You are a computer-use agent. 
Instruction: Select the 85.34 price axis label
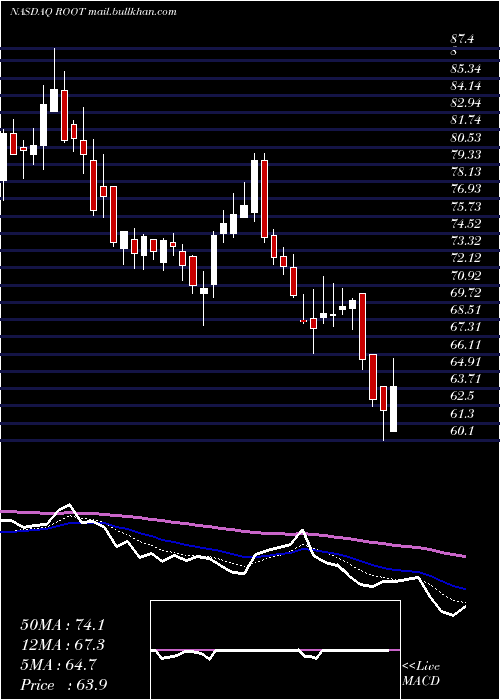coord(466,69)
